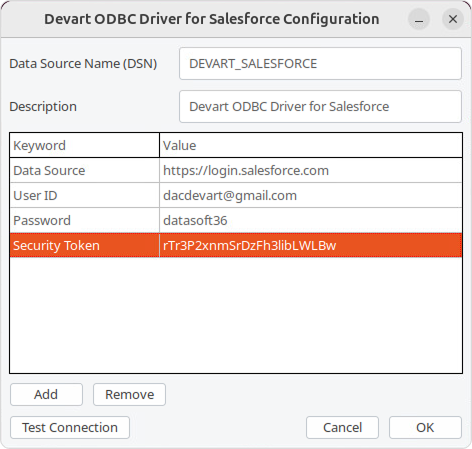
Task: Select the rTr3P2xnmSrDzFh3libLWLBw token value
Action: coord(311,245)
